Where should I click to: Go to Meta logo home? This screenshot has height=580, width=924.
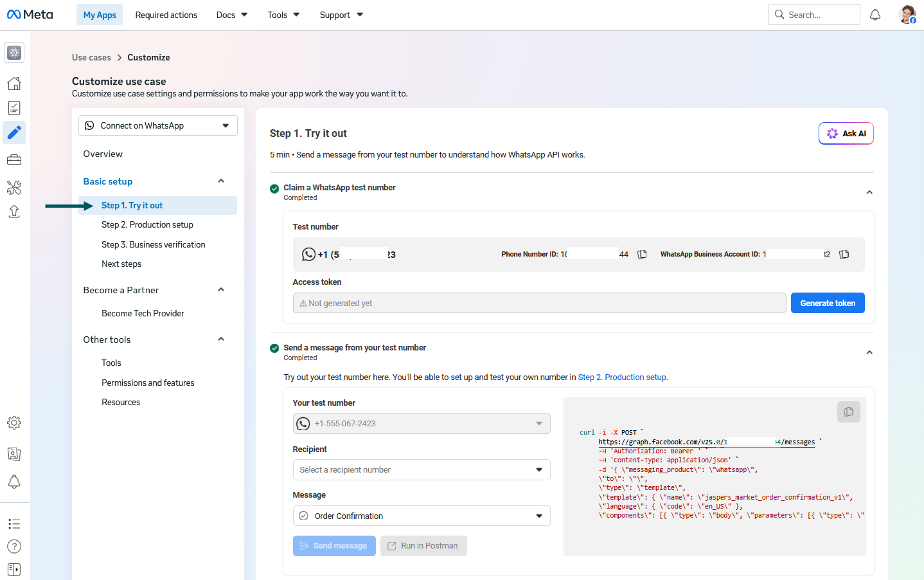(30, 15)
